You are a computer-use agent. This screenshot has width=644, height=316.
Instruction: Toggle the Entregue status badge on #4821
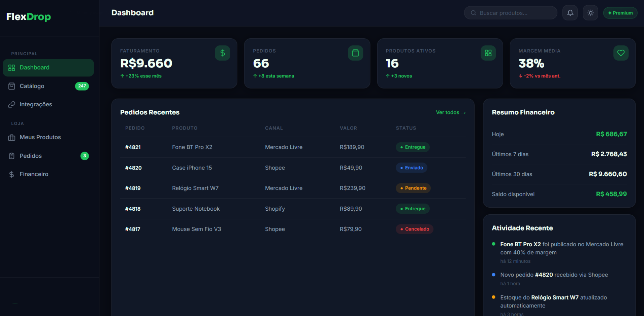pyautogui.click(x=413, y=147)
